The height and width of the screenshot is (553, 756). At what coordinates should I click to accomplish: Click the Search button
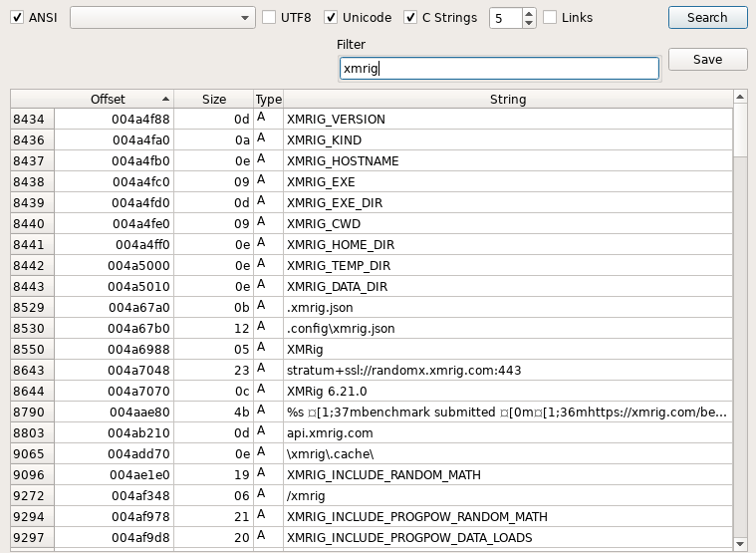[x=707, y=18]
